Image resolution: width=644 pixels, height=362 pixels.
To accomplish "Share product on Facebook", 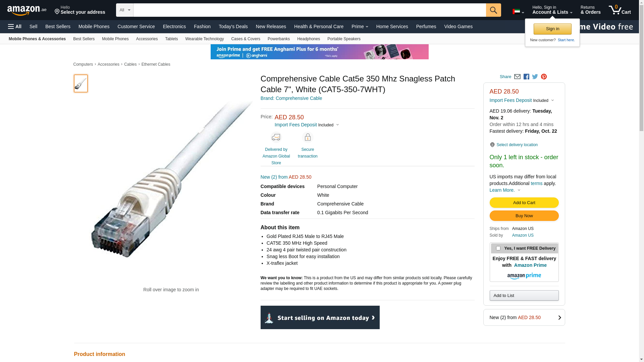I will click(526, 77).
